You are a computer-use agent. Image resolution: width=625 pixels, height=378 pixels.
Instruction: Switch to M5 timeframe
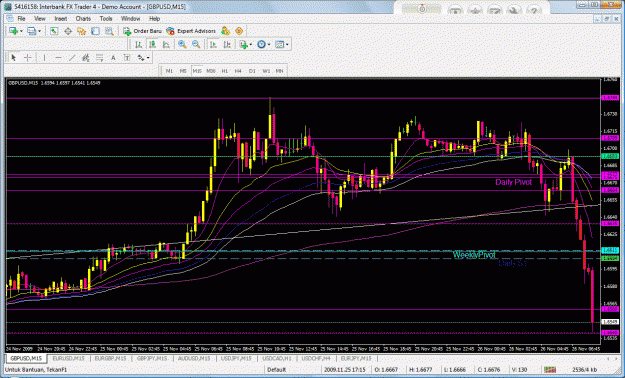[183, 71]
